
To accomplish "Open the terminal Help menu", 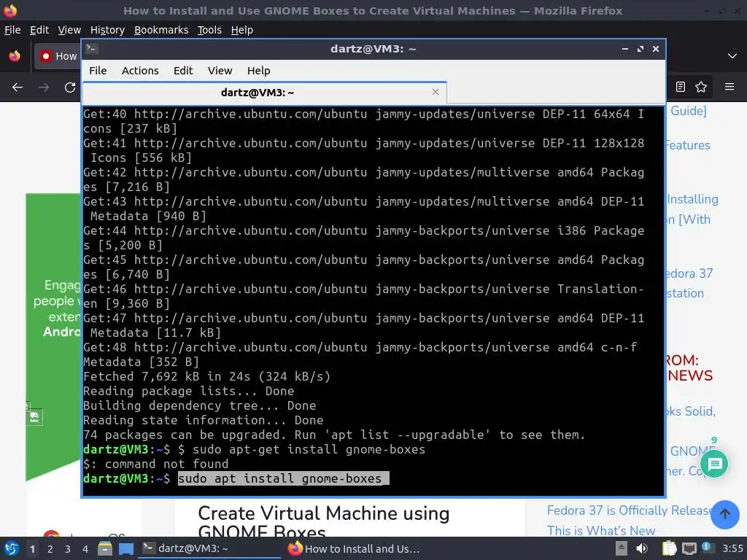I will (259, 71).
